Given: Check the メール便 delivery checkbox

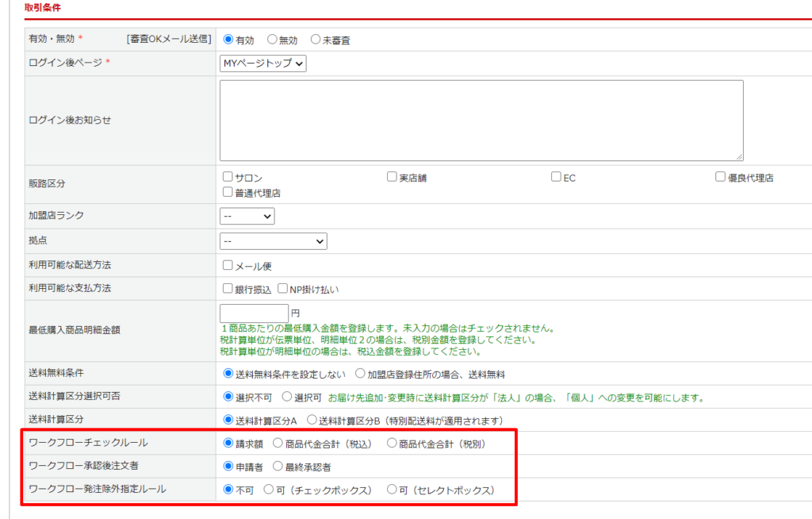Looking at the screenshot, I should click(x=228, y=266).
